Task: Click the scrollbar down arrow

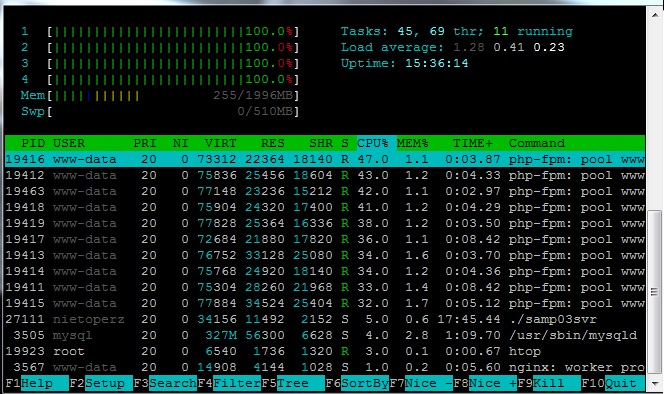Action: coord(655,384)
